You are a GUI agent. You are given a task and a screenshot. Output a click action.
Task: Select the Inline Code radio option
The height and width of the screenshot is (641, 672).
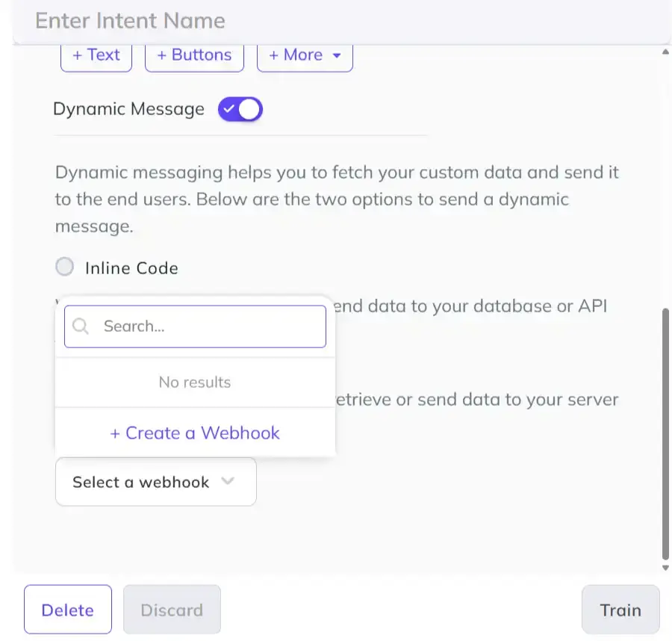[x=65, y=267]
